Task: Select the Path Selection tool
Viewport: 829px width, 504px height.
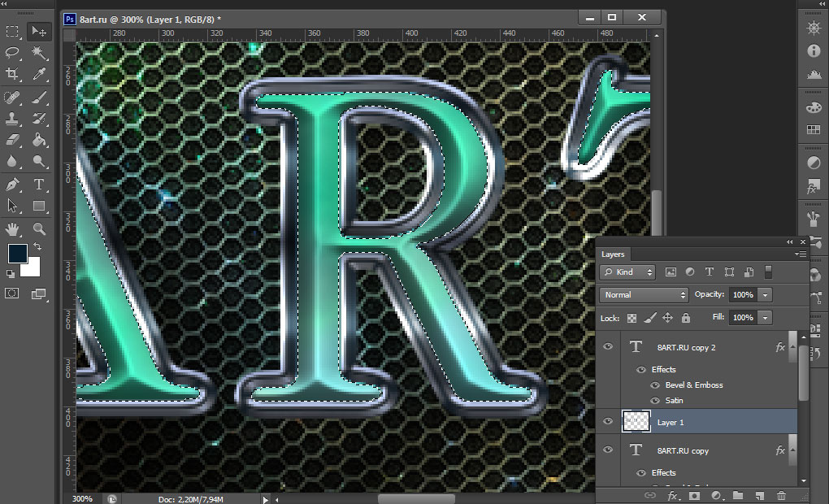Action: [12, 205]
